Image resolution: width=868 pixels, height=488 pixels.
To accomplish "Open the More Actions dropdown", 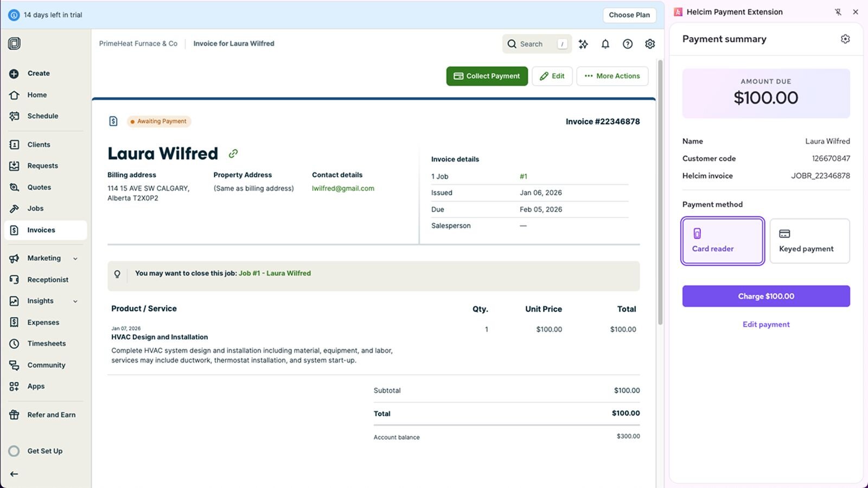I will pos(612,76).
